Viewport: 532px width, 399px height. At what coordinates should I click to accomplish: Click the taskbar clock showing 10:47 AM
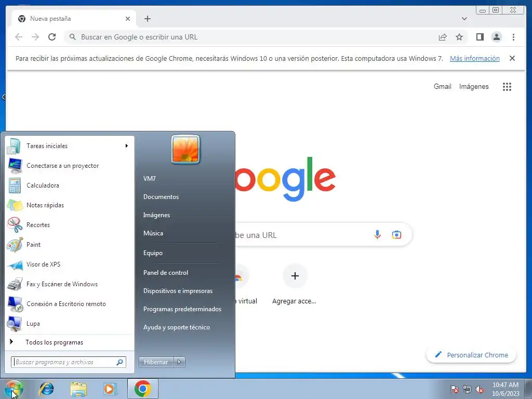506,389
